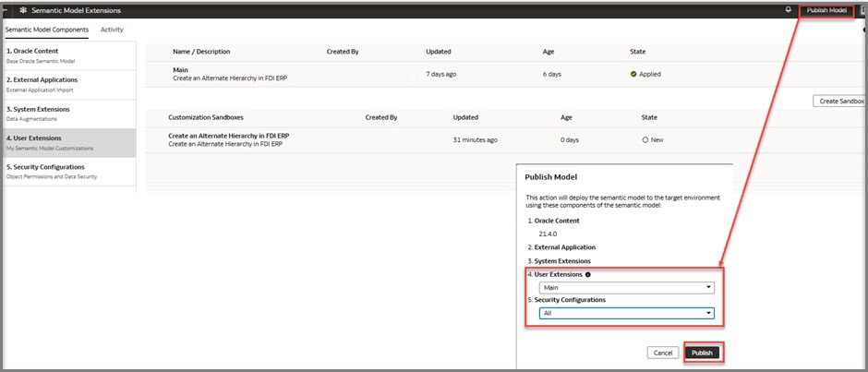Image resolution: width=868 pixels, height=372 pixels.
Task: Open the Create an Alternate Hierarchy sandbox row
Action: [x=504, y=140]
